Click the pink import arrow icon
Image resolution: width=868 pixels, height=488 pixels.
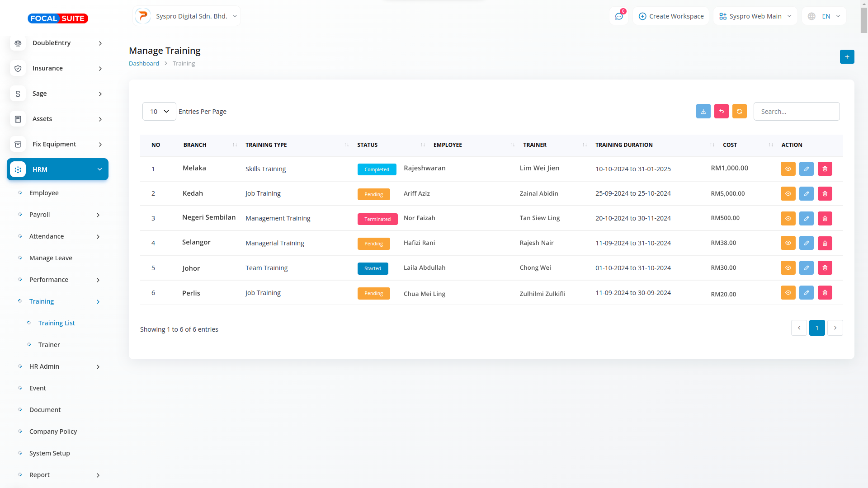tap(721, 111)
